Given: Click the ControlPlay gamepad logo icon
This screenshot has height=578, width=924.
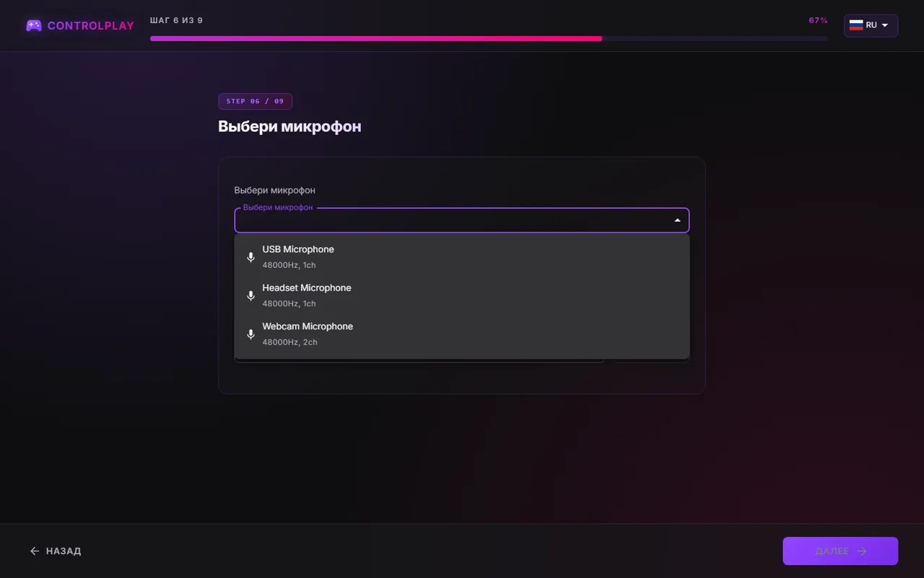Looking at the screenshot, I should tap(34, 25).
